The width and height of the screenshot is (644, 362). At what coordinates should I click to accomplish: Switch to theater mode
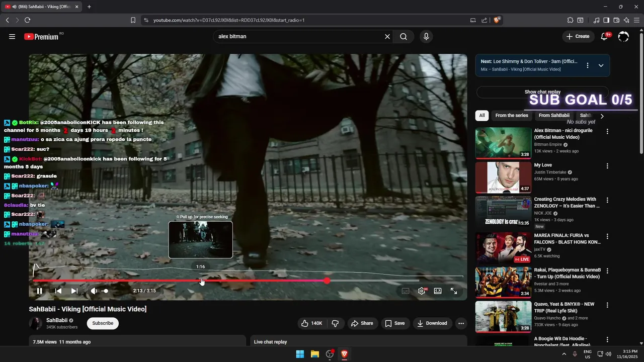click(438, 291)
